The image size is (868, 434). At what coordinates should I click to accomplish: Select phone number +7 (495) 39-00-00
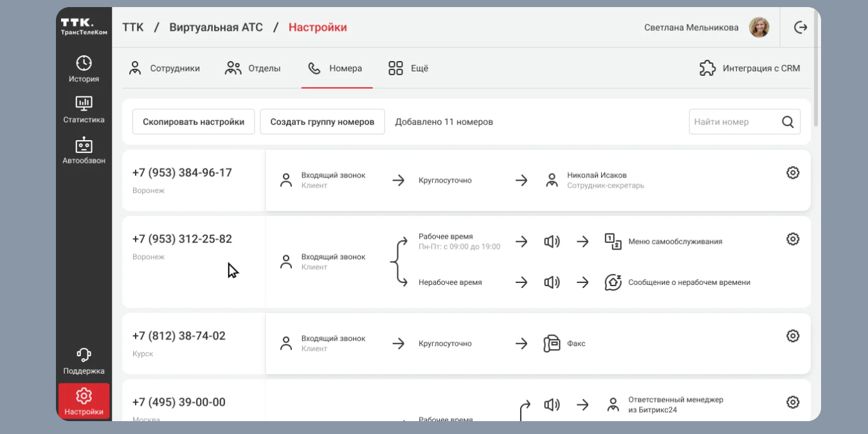179,402
